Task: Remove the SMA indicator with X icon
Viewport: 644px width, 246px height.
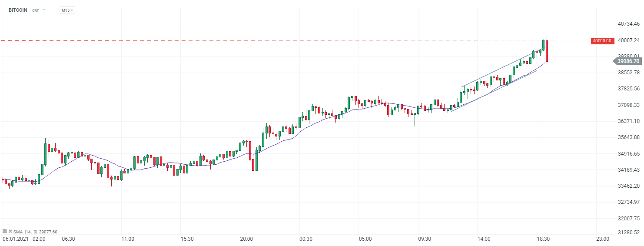Action: [x=10, y=232]
